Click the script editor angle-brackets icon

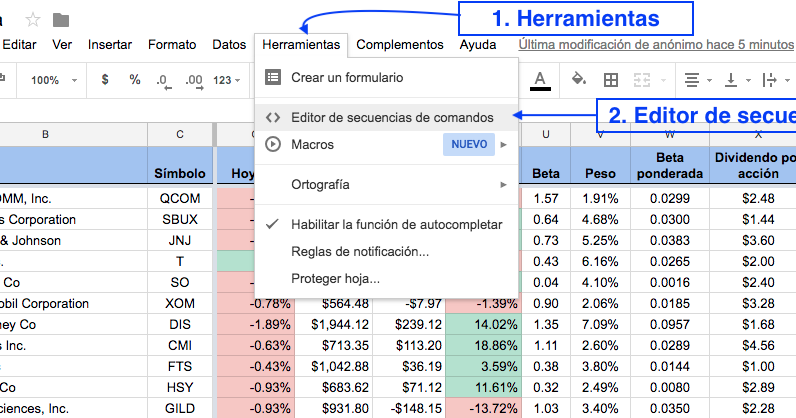coord(273,117)
